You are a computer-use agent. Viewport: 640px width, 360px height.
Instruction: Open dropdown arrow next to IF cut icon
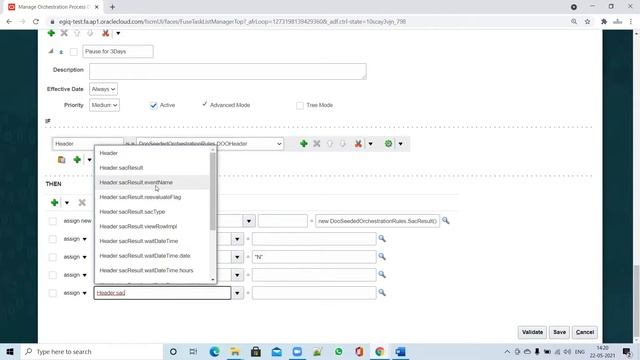pos(371,144)
